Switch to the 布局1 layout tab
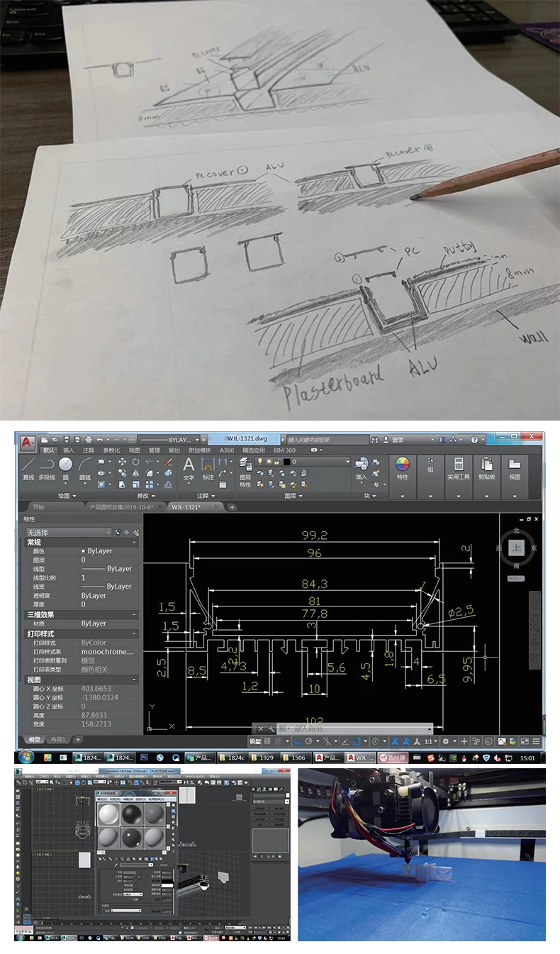 (x=57, y=739)
